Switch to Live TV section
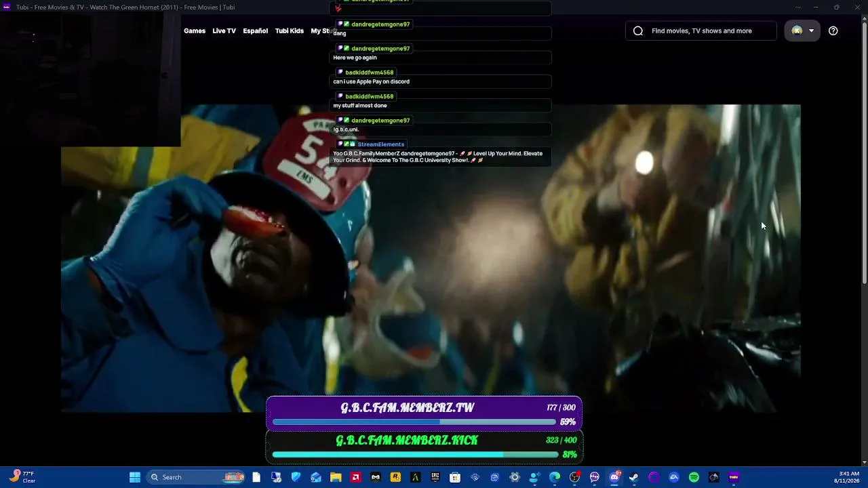This screenshot has height=488, width=868. (224, 30)
